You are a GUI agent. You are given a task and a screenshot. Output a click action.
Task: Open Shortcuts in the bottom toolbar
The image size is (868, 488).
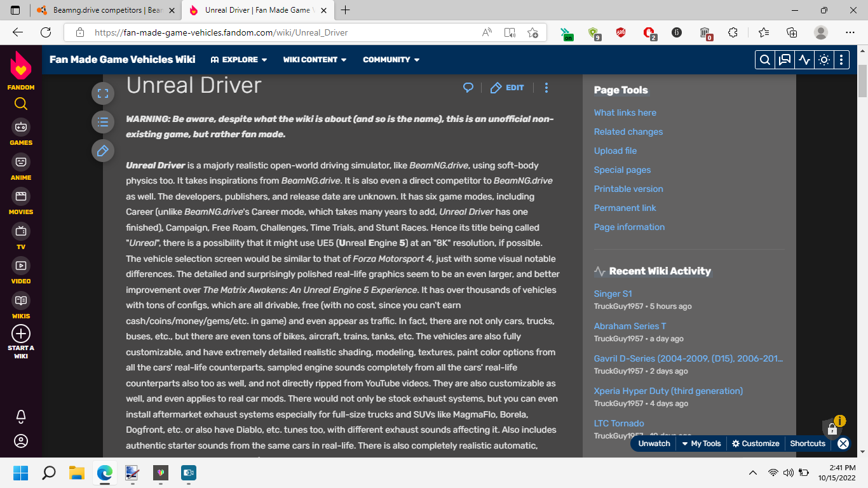click(x=808, y=444)
